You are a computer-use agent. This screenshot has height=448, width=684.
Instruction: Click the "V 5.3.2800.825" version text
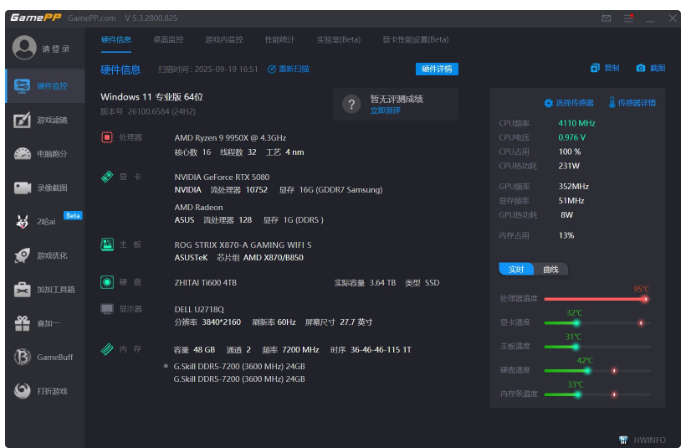[151, 18]
